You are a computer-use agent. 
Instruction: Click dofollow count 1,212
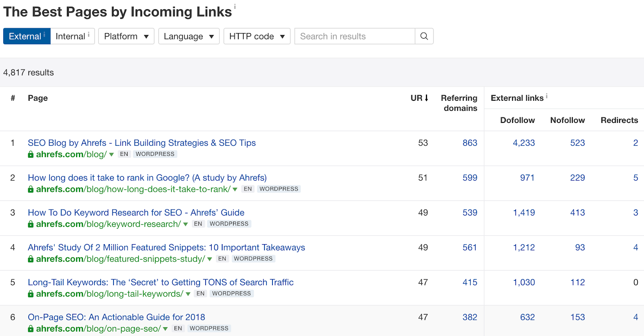tap(524, 247)
